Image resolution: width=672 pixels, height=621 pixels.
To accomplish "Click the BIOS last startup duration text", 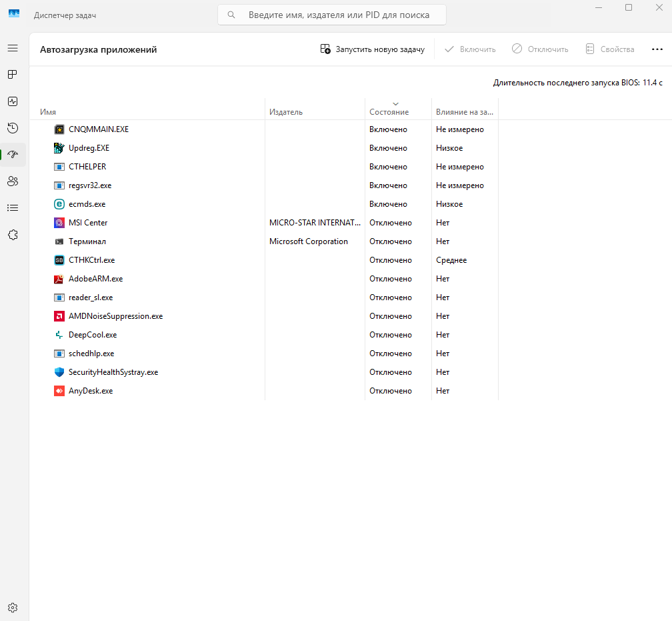I will [x=578, y=83].
